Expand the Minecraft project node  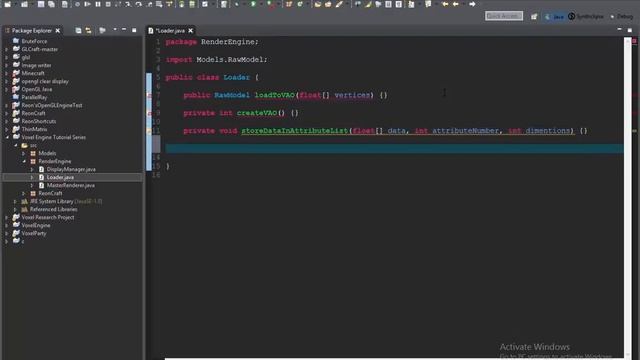[7, 73]
